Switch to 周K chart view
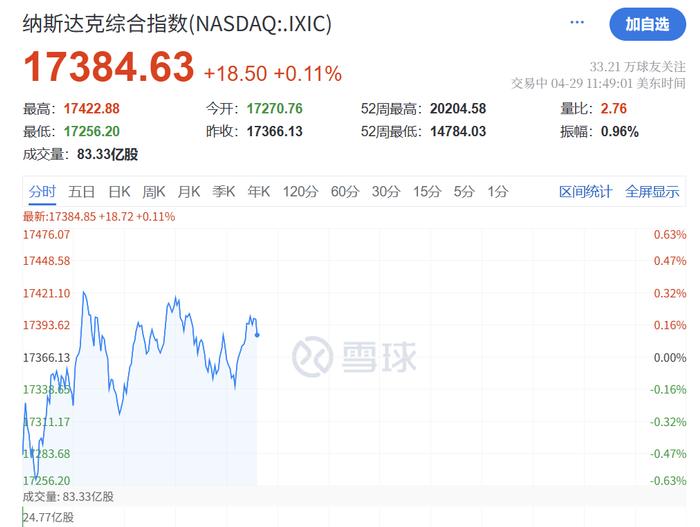This screenshot has width=700, height=527. pos(154,192)
